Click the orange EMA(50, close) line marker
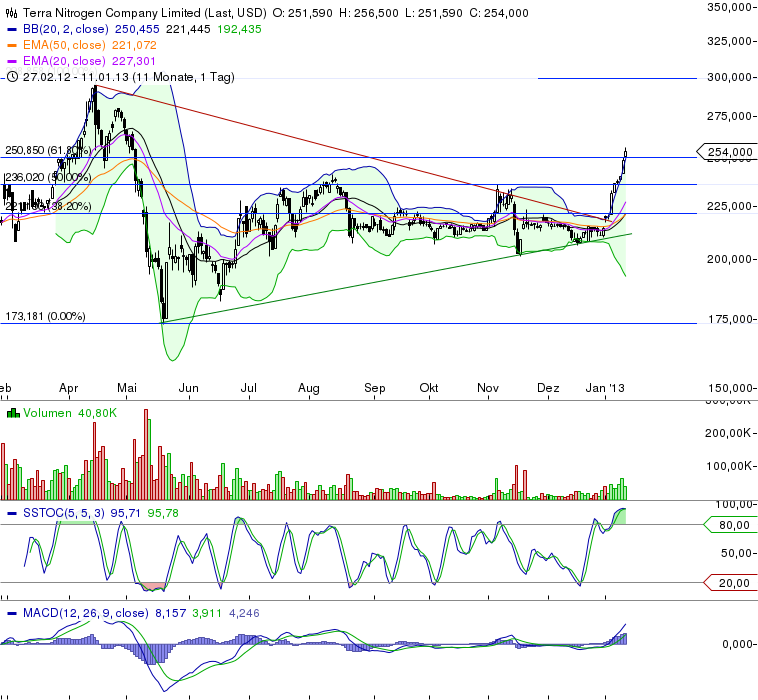758x700 pixels. (x=12, y=45)
